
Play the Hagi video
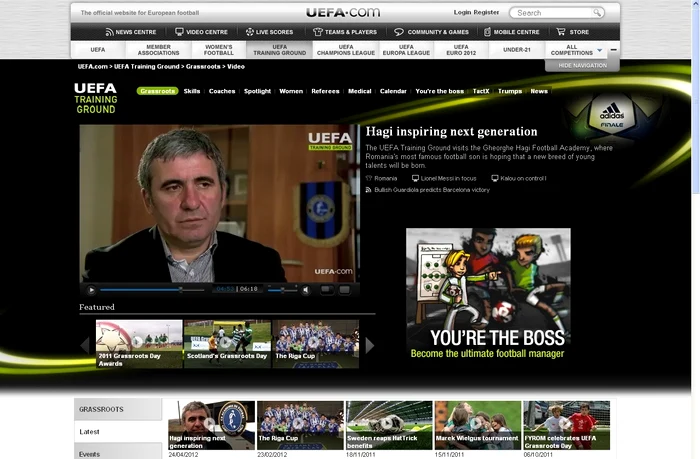click(x=91, y=290)
